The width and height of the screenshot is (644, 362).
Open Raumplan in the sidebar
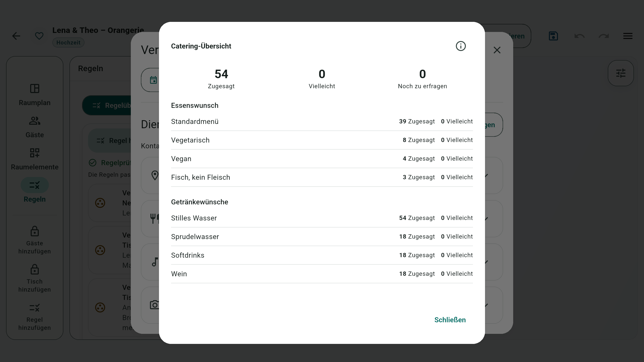pos(35,95)
